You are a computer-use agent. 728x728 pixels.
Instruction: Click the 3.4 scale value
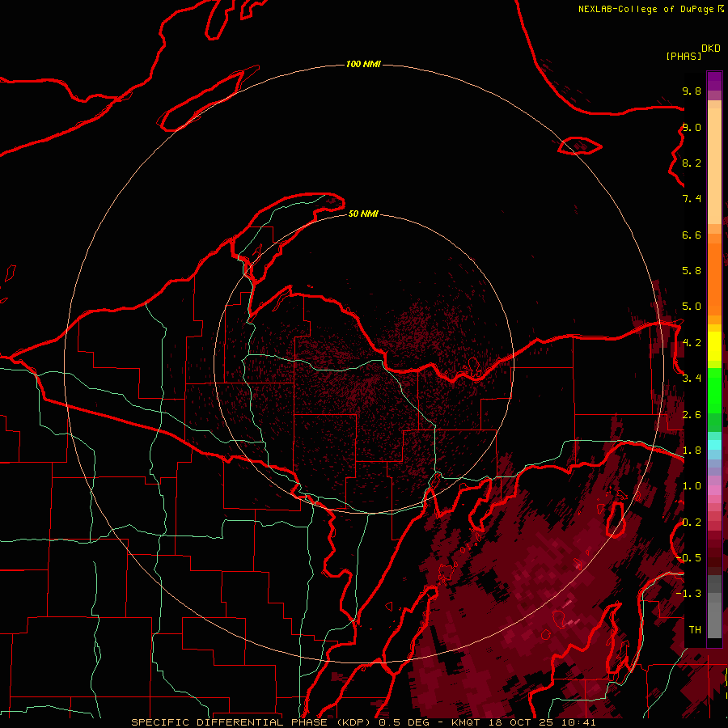692,379
